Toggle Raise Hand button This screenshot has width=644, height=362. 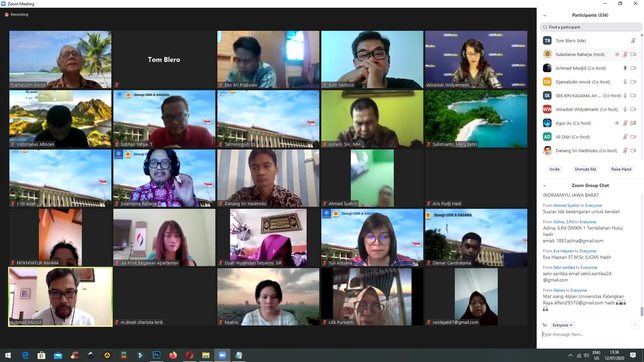pyautogui.click(x=621, y=169)
